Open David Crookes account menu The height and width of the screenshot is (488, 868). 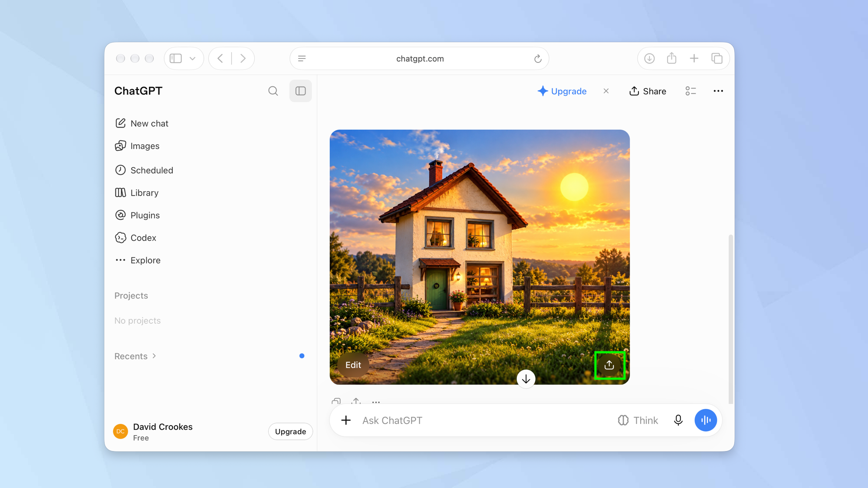pyautogui.click(x=153, y=432)
